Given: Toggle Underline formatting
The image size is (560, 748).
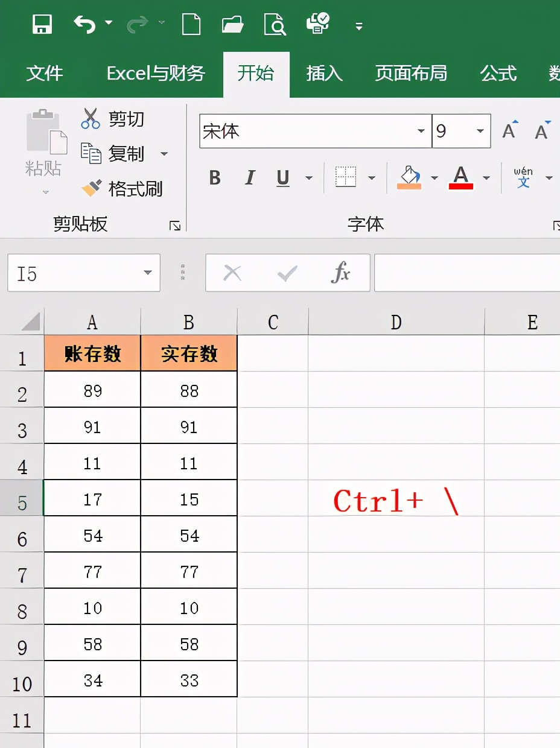Looking at the screenshot, I should (282, 177).
